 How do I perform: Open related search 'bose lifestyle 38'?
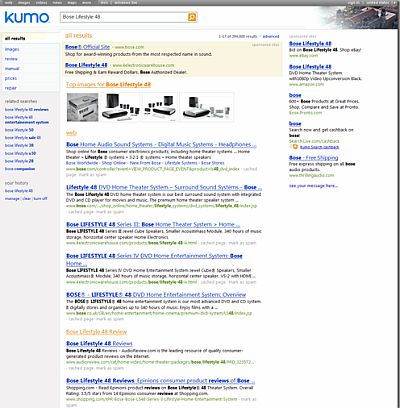tap(19, 145)
